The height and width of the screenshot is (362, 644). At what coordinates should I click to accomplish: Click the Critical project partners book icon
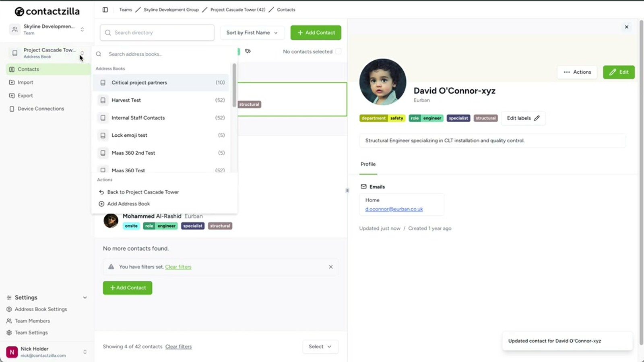click(x=103, y=82)
